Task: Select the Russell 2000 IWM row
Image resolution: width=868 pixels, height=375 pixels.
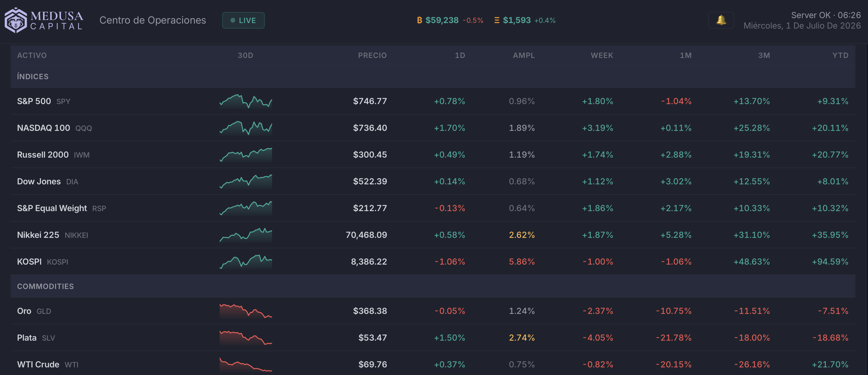Action: pos(433,155)
